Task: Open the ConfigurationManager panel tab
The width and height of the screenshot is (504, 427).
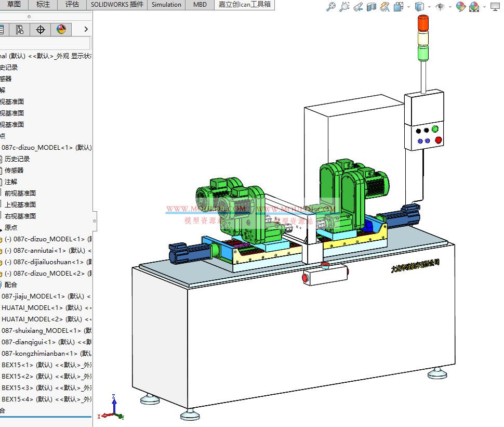Action: [x=20, y=29]
